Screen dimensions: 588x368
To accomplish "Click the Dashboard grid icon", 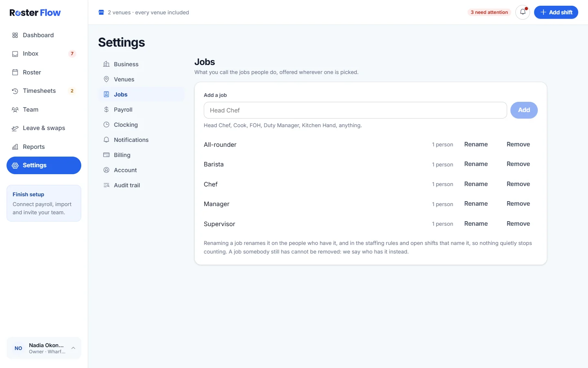I will (15, 35).
